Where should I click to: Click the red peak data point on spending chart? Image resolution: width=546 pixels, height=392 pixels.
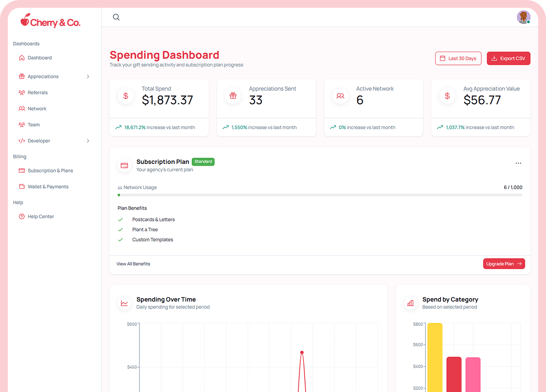[302, 352]
